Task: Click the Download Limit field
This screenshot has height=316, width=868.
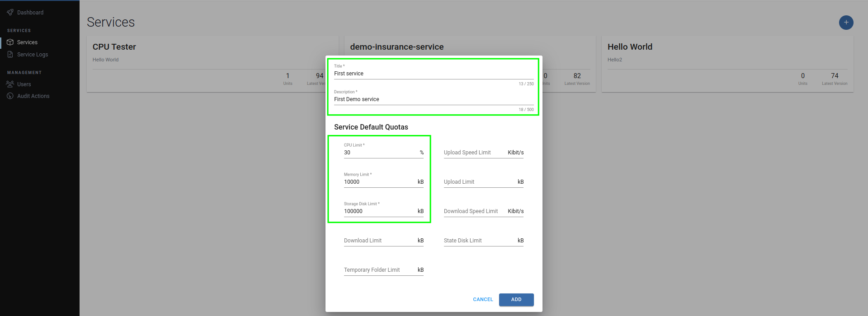Action: 383,241
